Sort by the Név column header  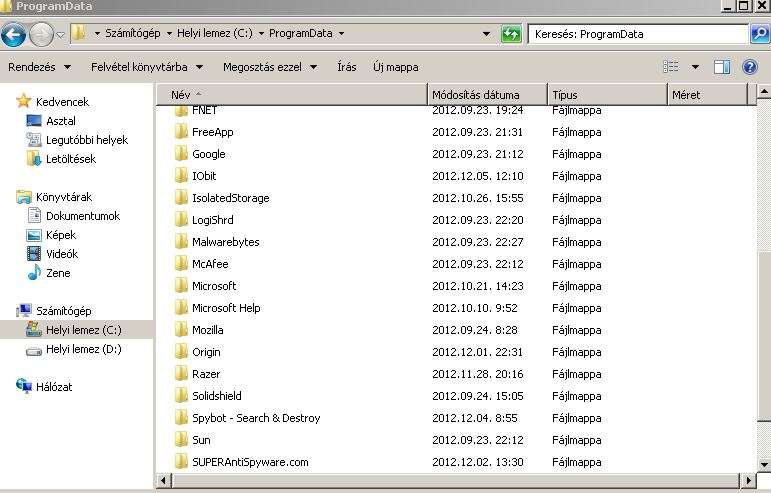[292, 94]
